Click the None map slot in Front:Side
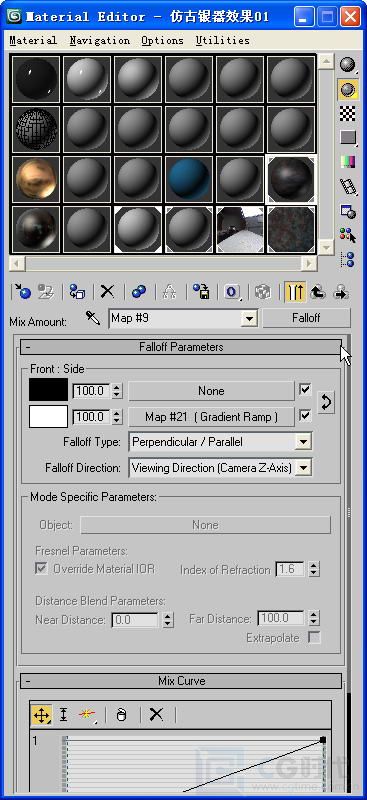The image size is (367, 800). (x=211, y=391)
